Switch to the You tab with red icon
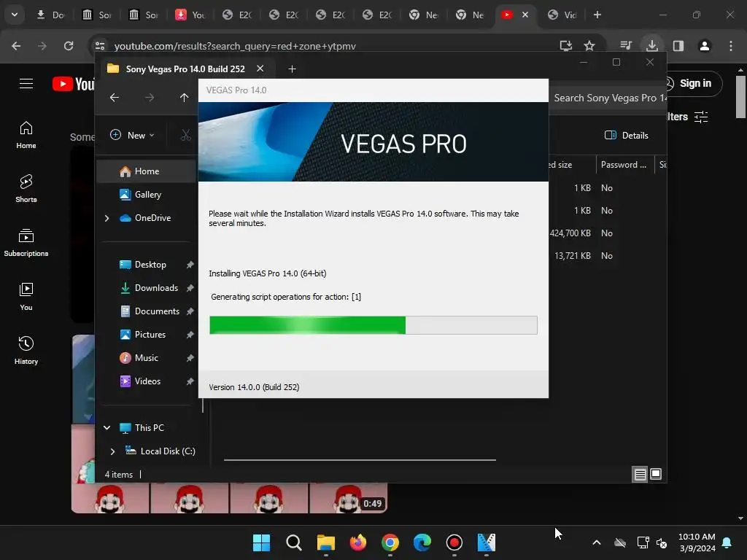Viewport: 747px width, 560px height. pos(190,15)
